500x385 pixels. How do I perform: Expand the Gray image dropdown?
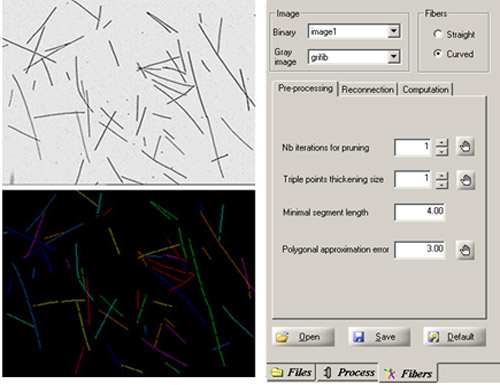(394, 57)
